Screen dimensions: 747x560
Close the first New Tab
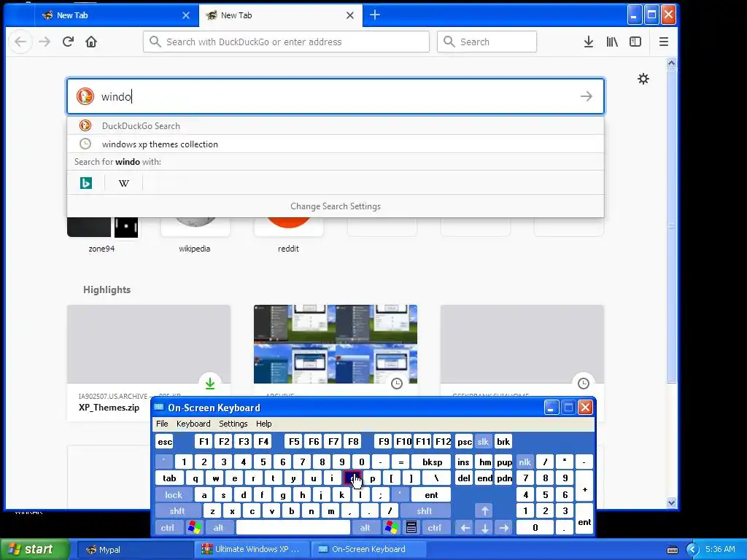(x=186, y=15)
